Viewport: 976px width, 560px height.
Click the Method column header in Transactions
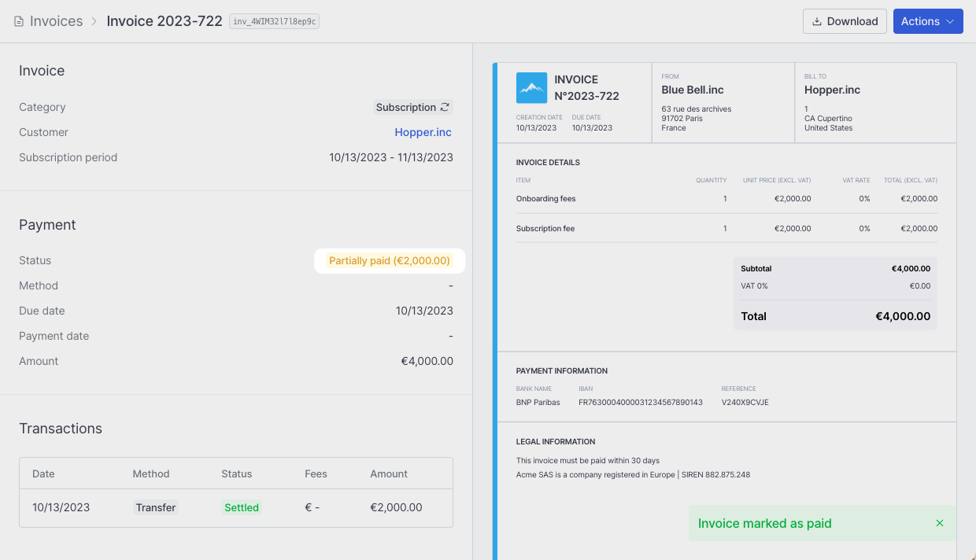click(151, 473)
